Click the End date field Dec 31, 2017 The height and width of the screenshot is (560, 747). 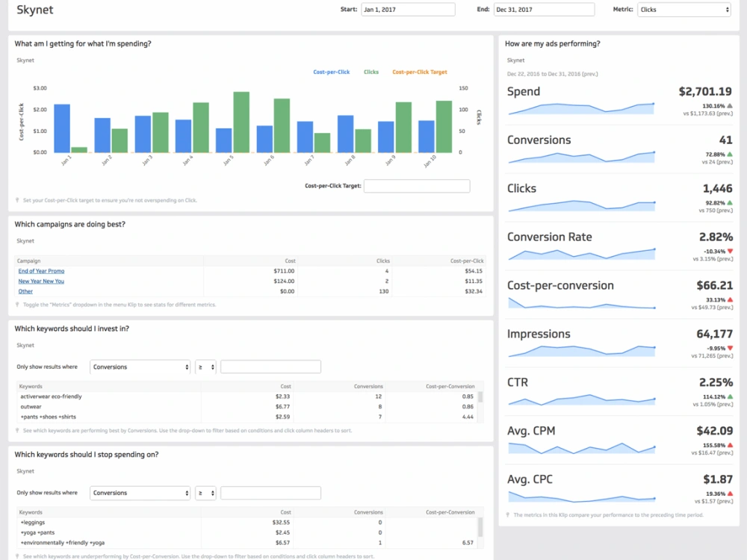(545, 10)
